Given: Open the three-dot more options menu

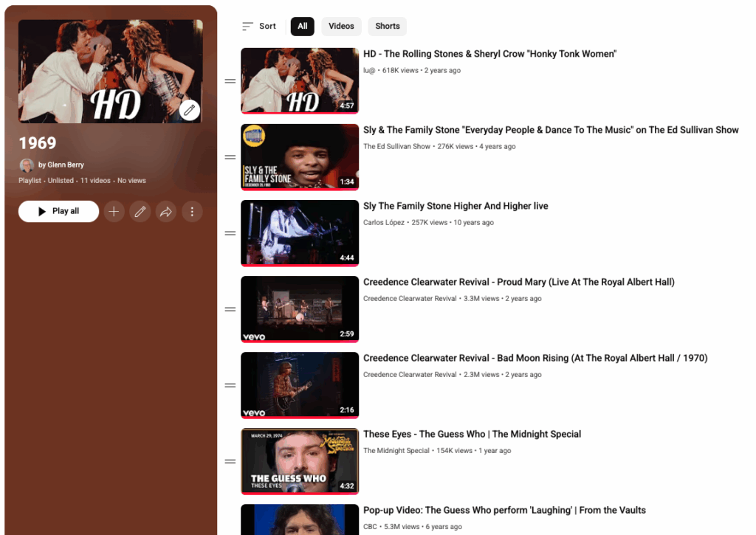Looking at the screenshot, I should (x=192, y=212).
